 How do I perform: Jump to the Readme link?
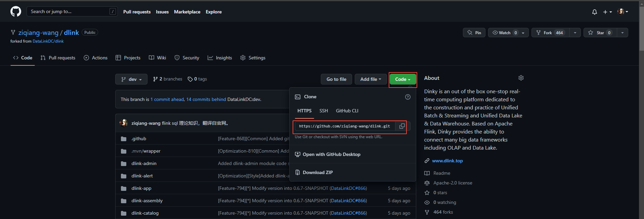point(437,173)
